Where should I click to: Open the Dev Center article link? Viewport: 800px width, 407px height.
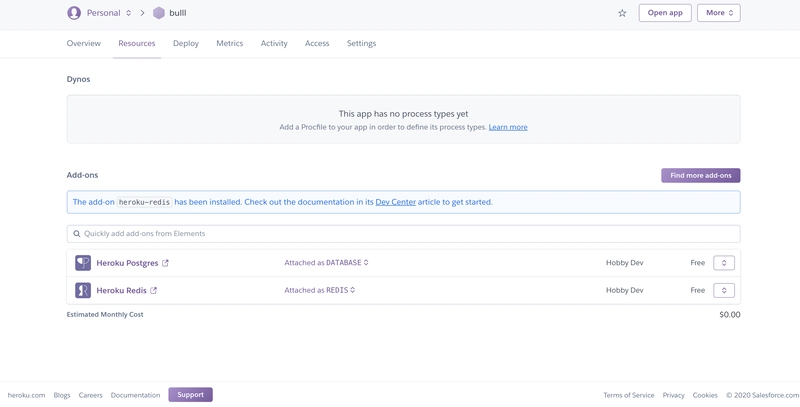pyautogui.click(x=395, y=202)
